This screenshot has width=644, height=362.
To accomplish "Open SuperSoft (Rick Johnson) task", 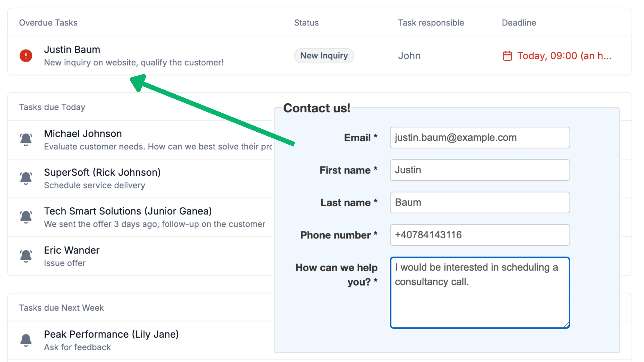I will (102, 172).
